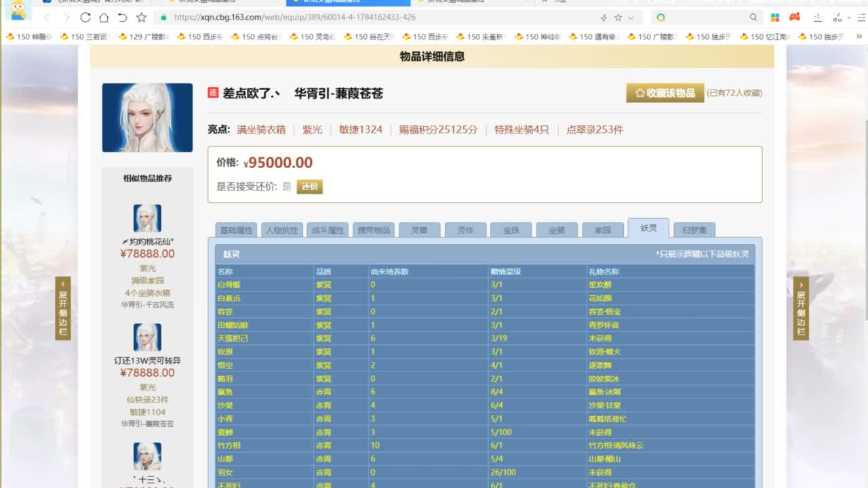The height and width of the screenshot is (488, 868).
Task: Open bookmark '150 亿江南'
Action: [765, 37]
